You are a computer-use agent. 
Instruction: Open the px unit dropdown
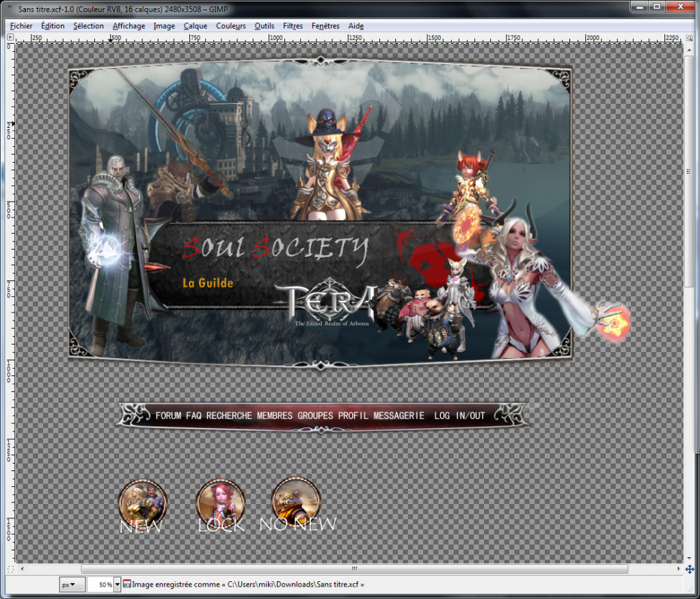point(72,584)
